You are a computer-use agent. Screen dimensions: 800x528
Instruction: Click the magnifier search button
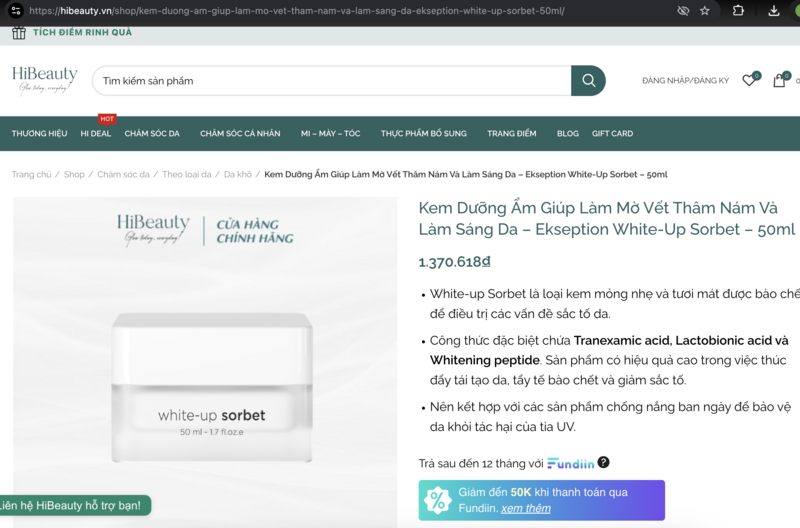point(588,81)
